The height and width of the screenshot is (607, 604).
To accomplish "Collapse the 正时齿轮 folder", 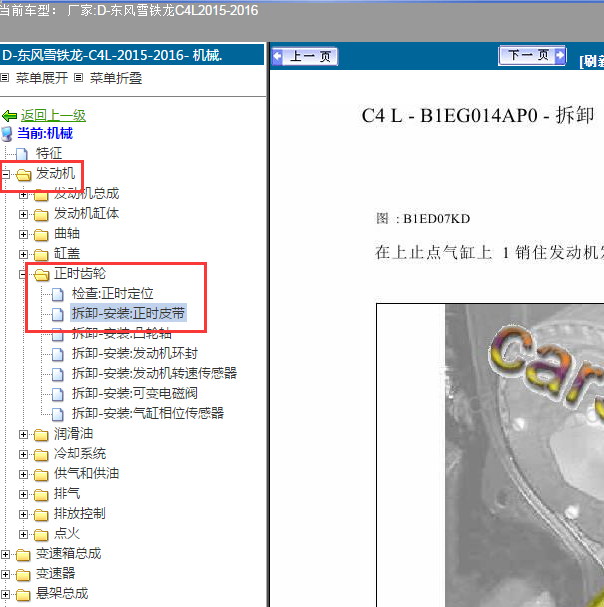I will click(x=23, y=274).
